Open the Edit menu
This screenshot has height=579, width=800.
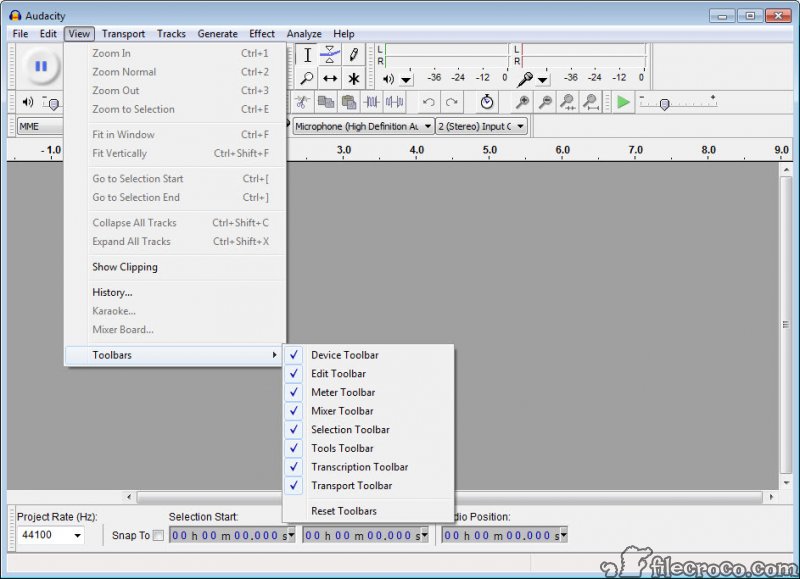pos(48,34)
